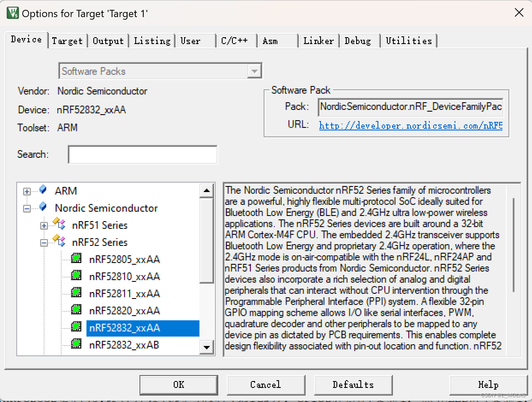The image size is (532, 402).
Task: Switch to the Utilities tab
Action: (409, 41)
